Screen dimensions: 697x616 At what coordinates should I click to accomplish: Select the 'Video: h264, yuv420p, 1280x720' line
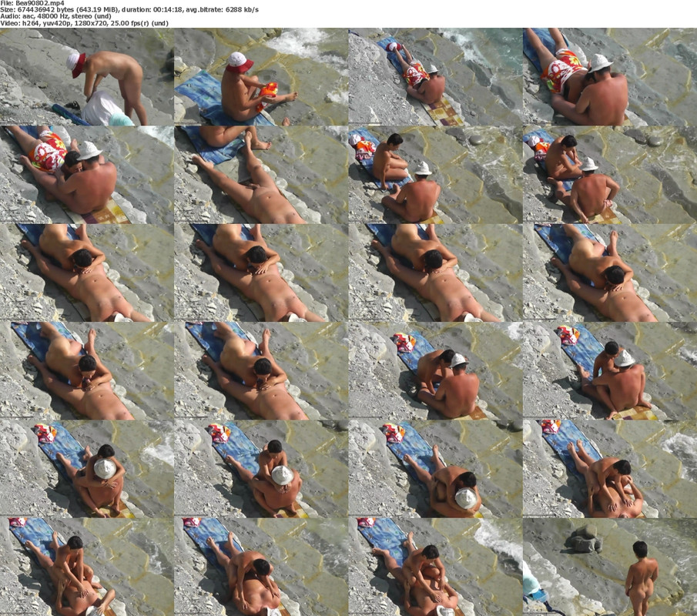[x=84, y=23]
